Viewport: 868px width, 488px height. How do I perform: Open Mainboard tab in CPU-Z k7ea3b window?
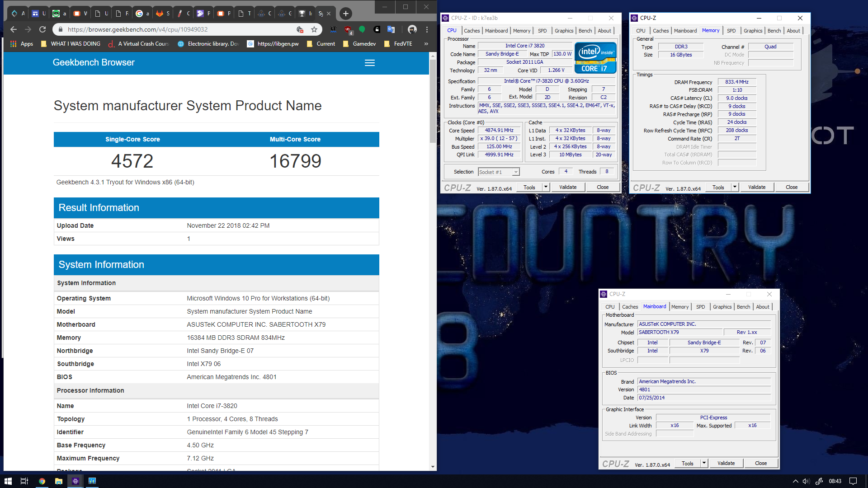tap(496, 31)
